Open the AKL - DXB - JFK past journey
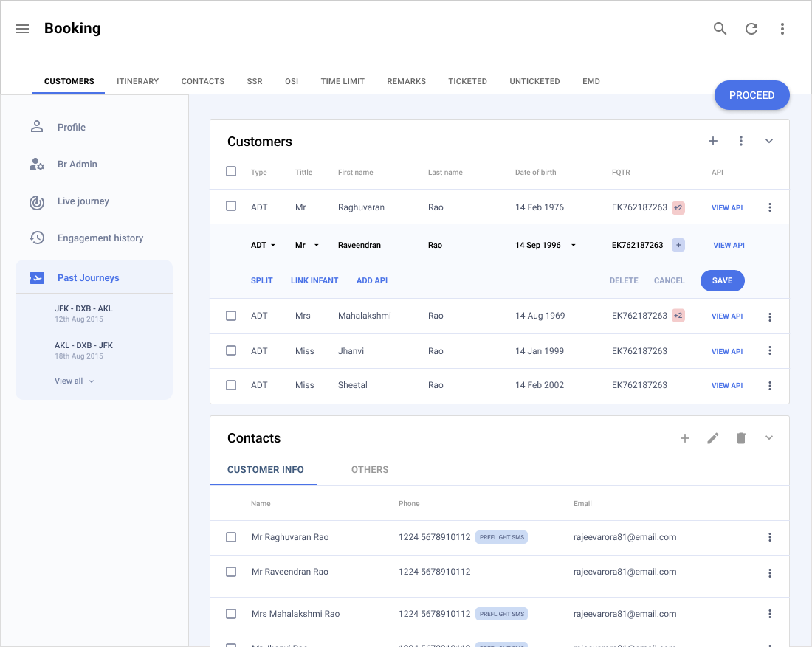The image size is (812, 647). [83, 350]
